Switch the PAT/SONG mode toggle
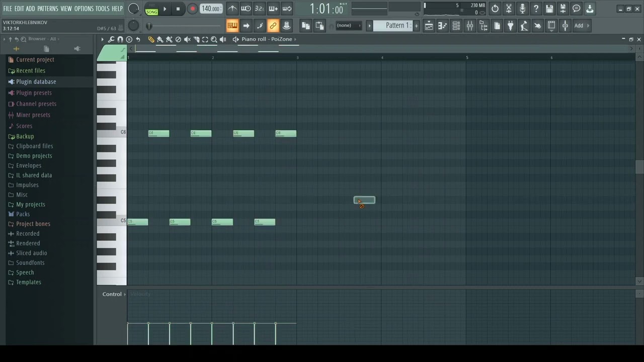 coord(151,9)
